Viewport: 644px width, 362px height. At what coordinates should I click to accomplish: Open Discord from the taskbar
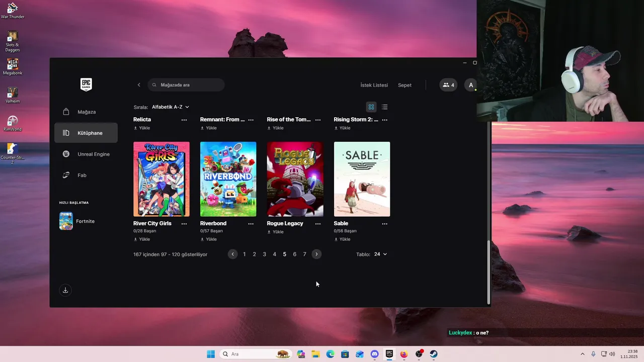374,354
